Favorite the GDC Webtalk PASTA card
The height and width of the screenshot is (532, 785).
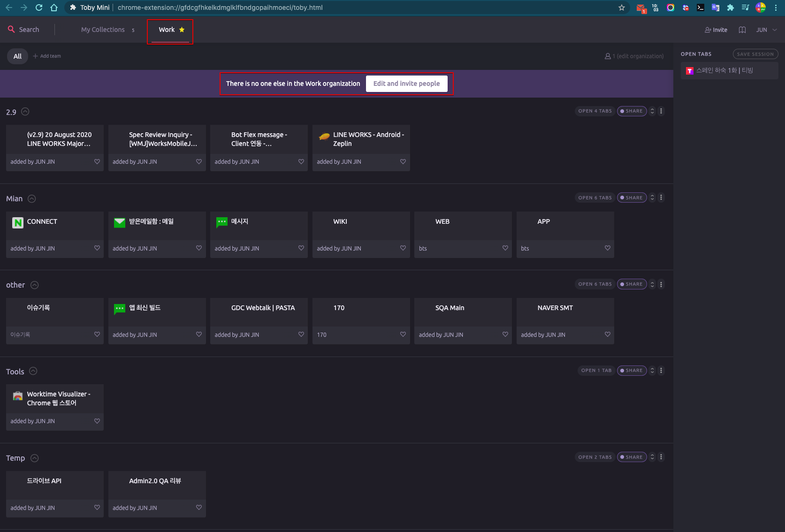point(301,334)
